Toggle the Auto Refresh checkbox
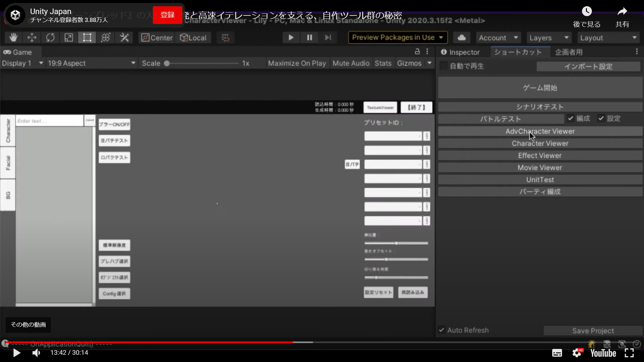 coord(442,330)
